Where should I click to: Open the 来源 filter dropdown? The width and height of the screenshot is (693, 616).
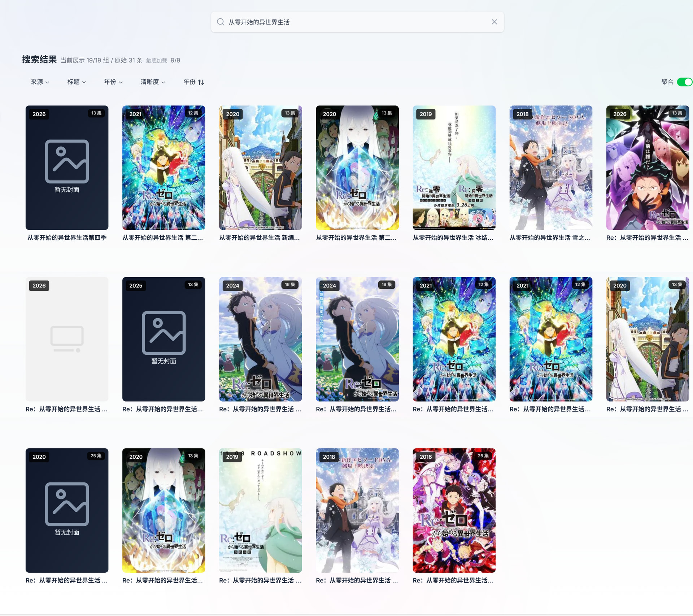tap(40, 82)
